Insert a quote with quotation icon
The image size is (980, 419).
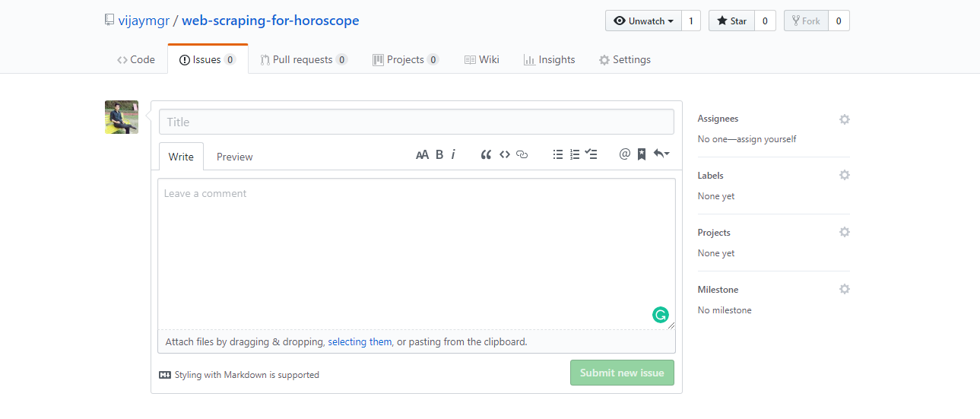(487, 154)
